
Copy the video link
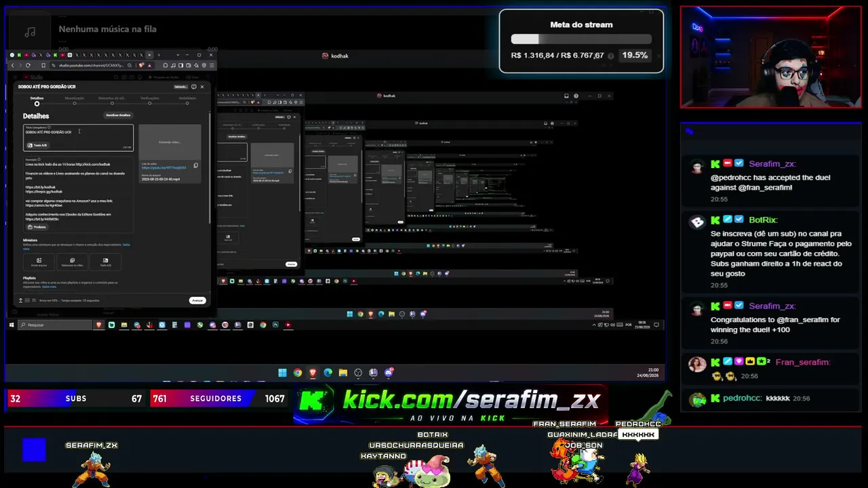tap(196, 165)
